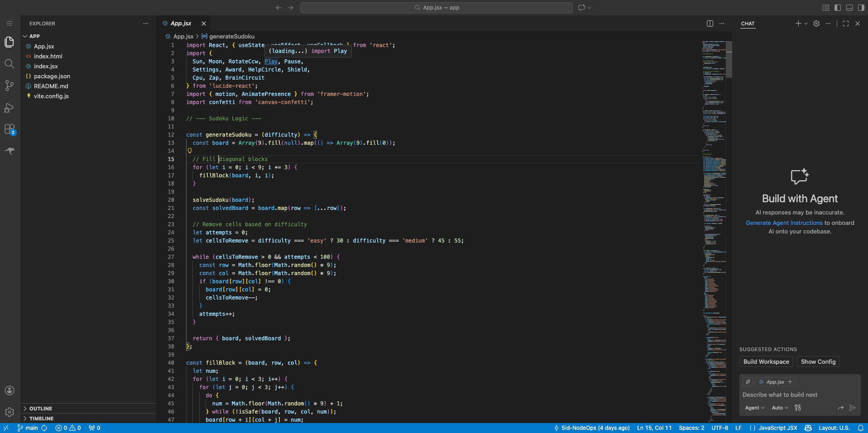Toggle the bottom panel visibility
Image resolution: width=868 pixels, height=433 pixels.
pyautogui.click(x=849, y=8)
